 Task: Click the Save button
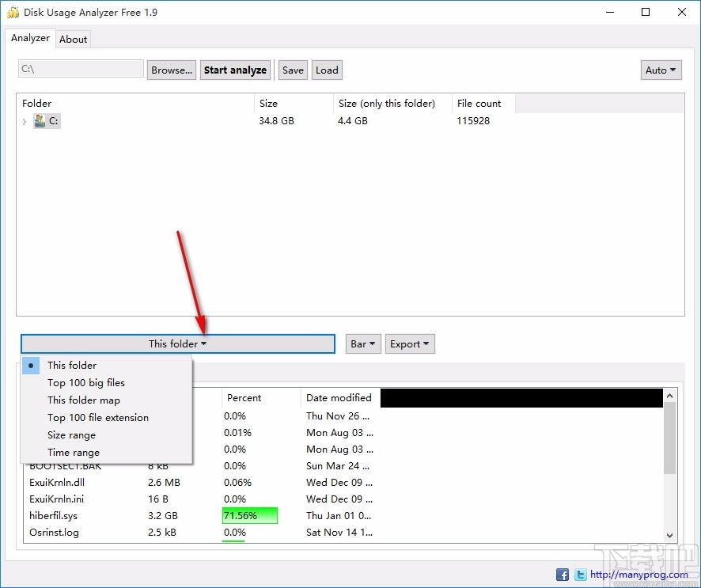[x=293, y=70]
